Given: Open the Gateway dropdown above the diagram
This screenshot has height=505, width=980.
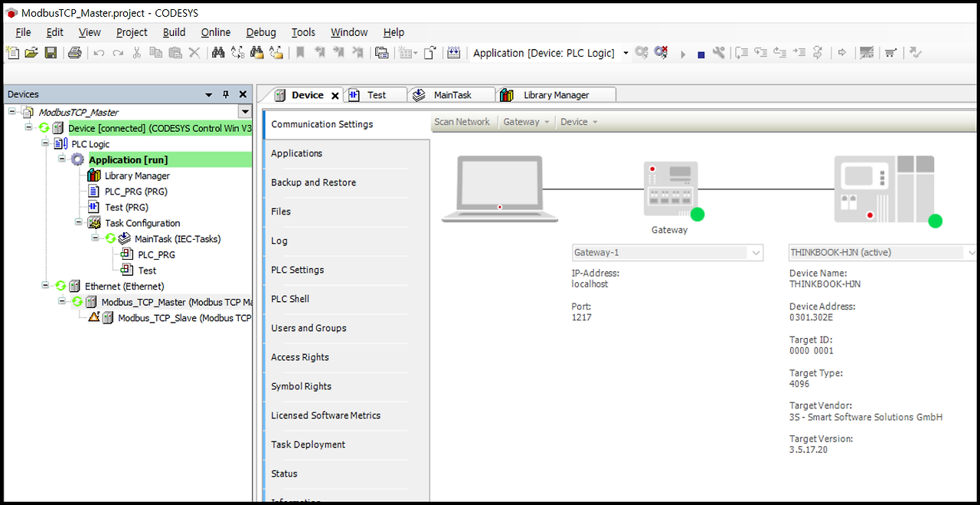Looking at the screenshot, I should 526,122.
